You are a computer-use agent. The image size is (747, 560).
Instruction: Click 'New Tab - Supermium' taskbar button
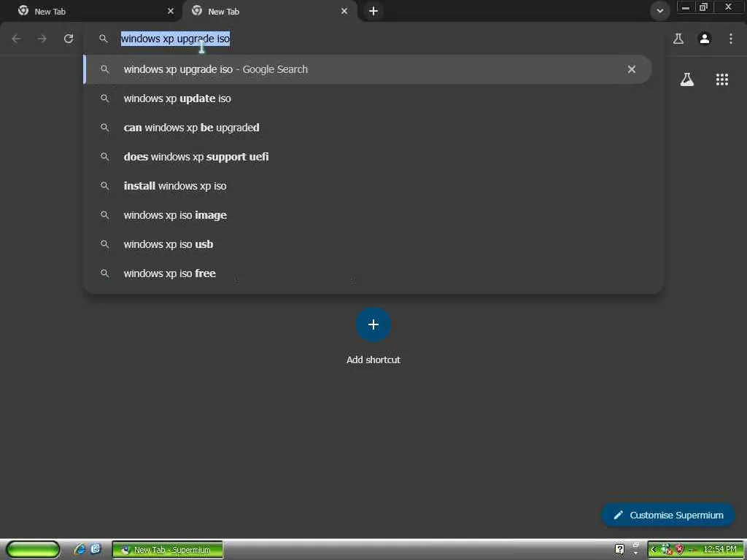168,550
